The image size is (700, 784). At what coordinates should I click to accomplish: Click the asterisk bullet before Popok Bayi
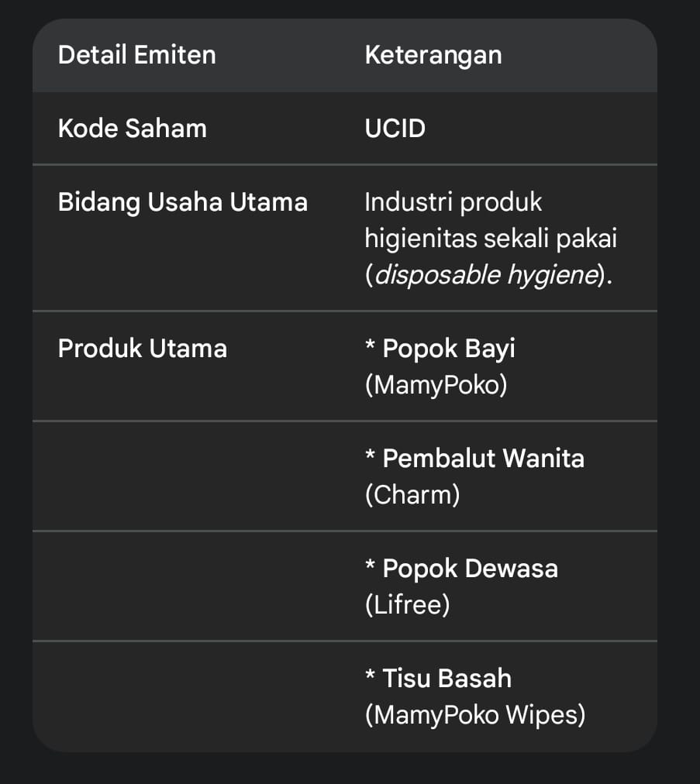click(370, 347)
